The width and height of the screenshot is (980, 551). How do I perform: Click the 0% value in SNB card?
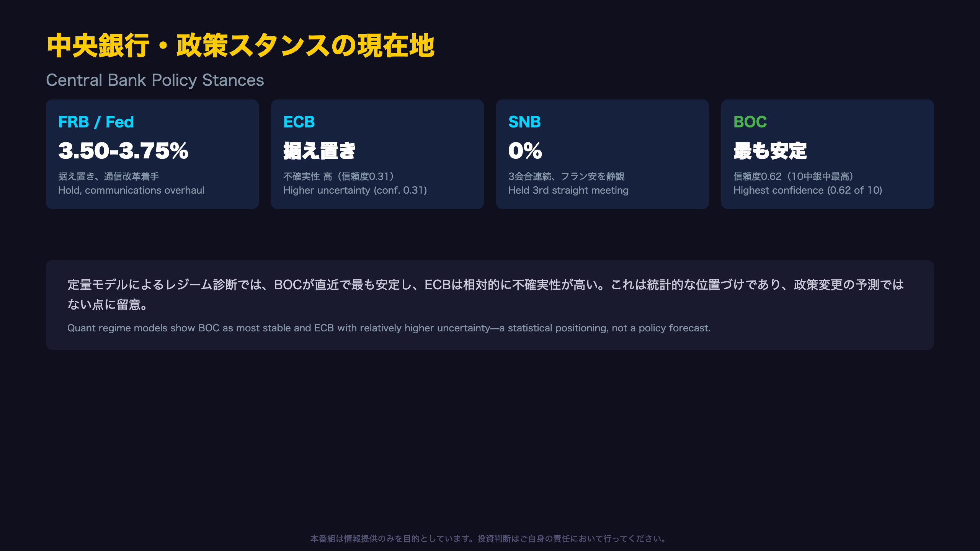[x=525, y=151]
